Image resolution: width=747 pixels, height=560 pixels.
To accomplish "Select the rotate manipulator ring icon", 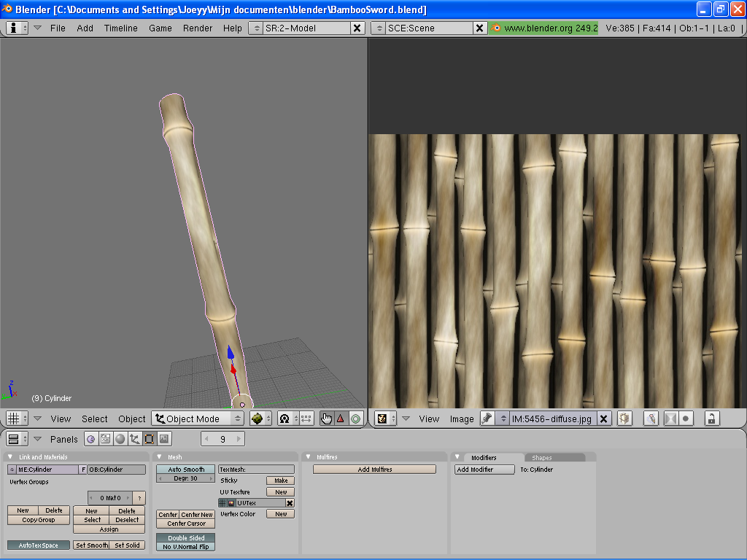I will pos(355,419).
